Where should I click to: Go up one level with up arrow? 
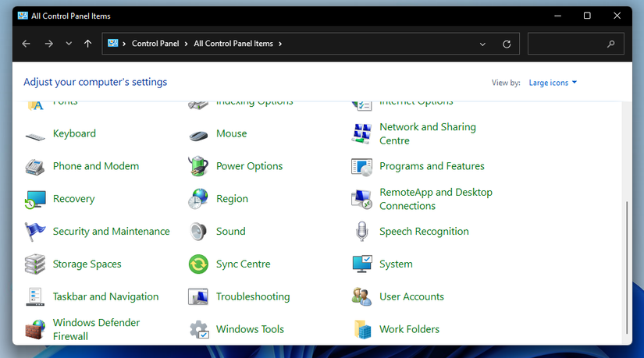pos(88,44)
